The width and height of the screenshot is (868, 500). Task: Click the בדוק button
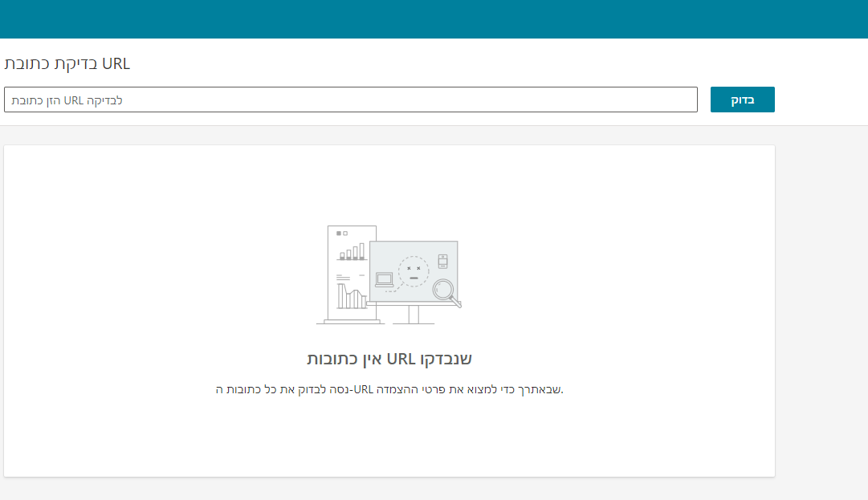coord(743,100)
